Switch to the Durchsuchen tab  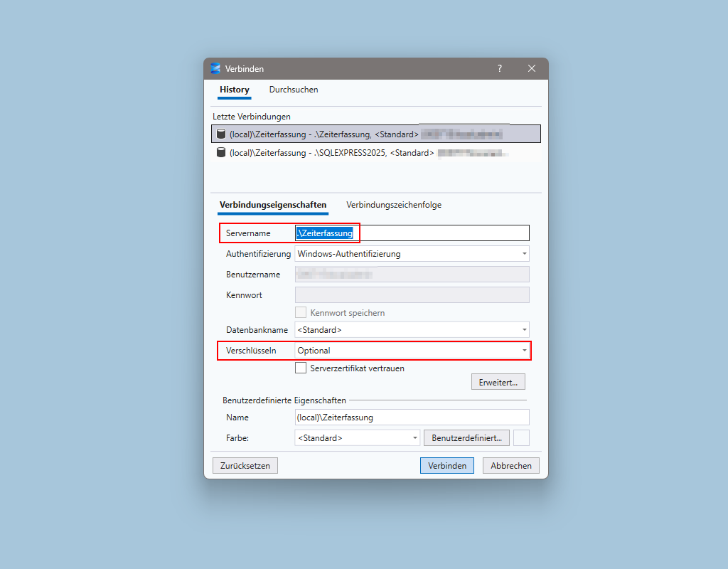pos(294,90)
